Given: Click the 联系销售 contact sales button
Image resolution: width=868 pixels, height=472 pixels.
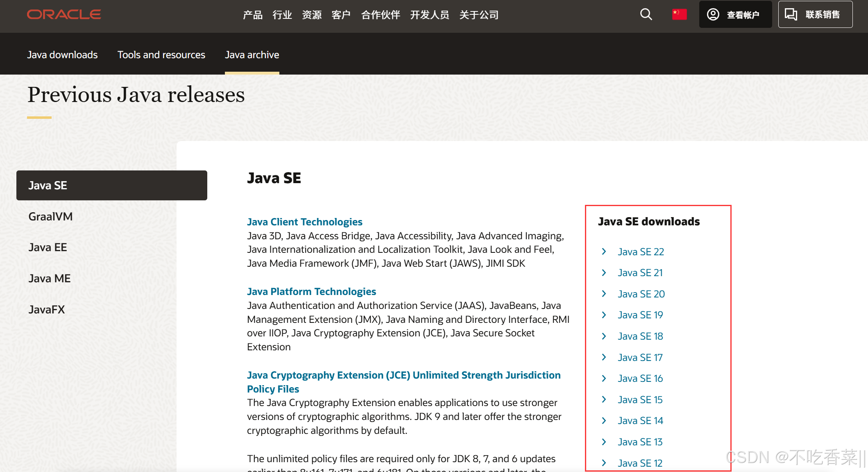Looking at the screenshot, I should (x=815, y=14).
